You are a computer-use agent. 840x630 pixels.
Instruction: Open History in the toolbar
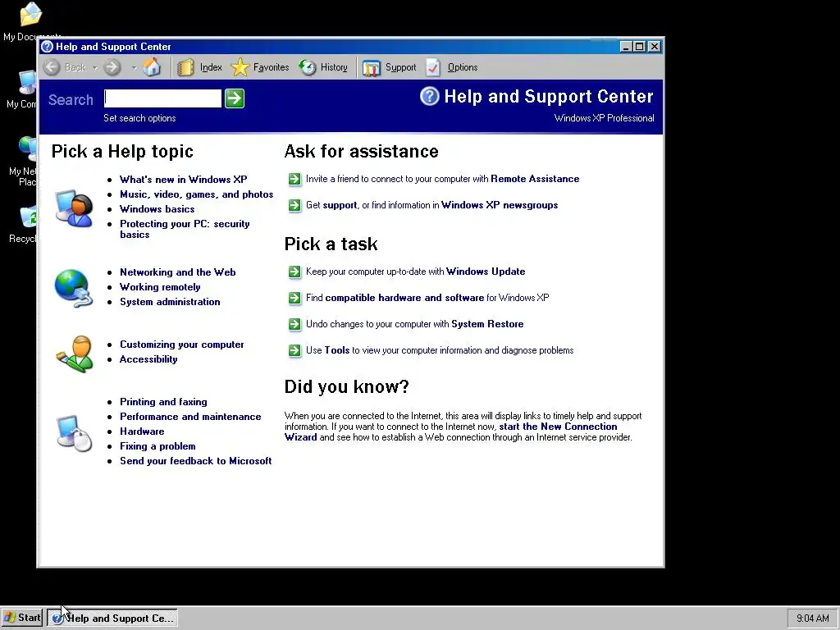coord(323,67)
